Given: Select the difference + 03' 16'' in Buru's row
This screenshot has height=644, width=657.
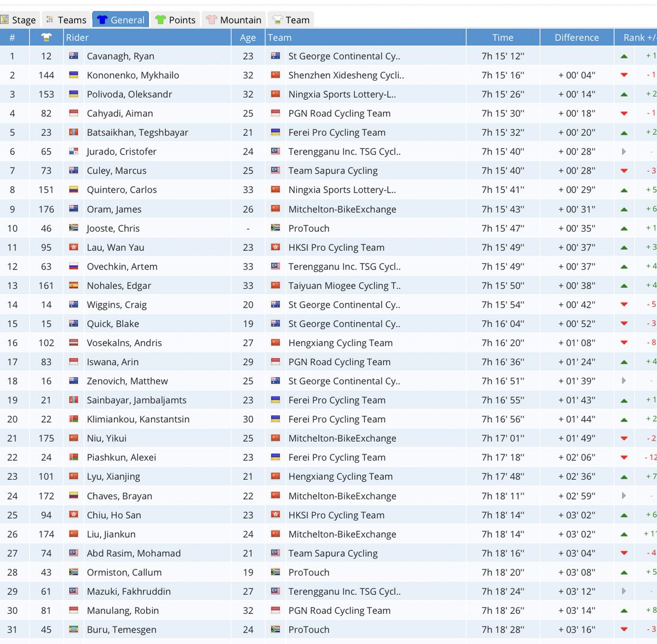Looking at the screenshot, I should pos(577,630).
